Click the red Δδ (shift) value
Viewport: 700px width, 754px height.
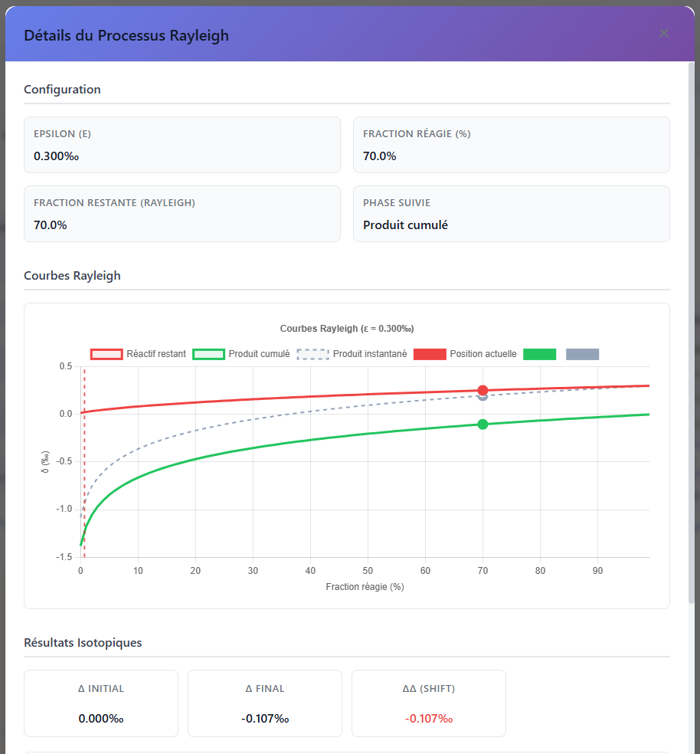pyautogui.click(x=428, y=720)
